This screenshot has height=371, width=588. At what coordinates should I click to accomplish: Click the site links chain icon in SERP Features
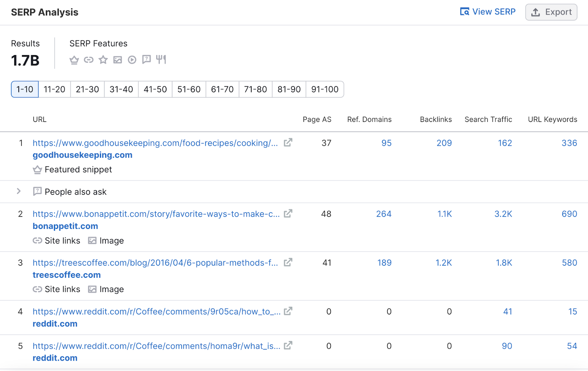(x=89, y=60)
